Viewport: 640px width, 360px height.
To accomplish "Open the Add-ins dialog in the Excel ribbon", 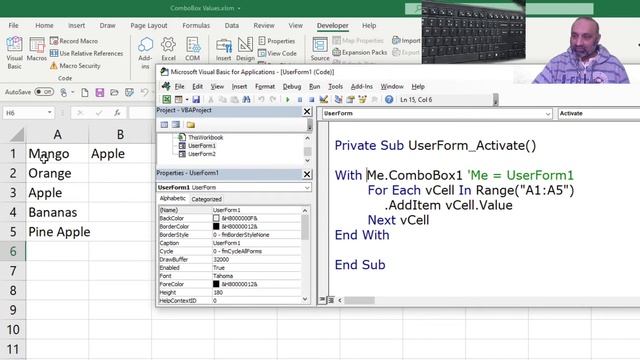I will [x=145, y=52].
